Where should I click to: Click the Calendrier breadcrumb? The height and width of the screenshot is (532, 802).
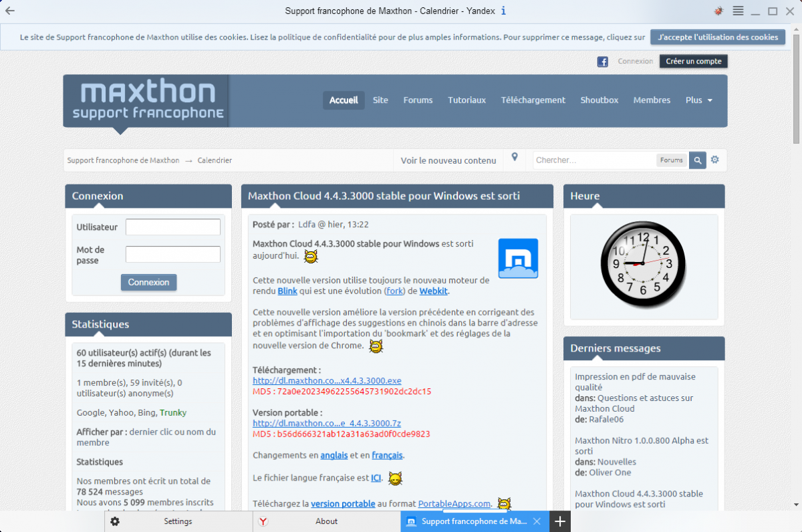click(x=215, y=160)
